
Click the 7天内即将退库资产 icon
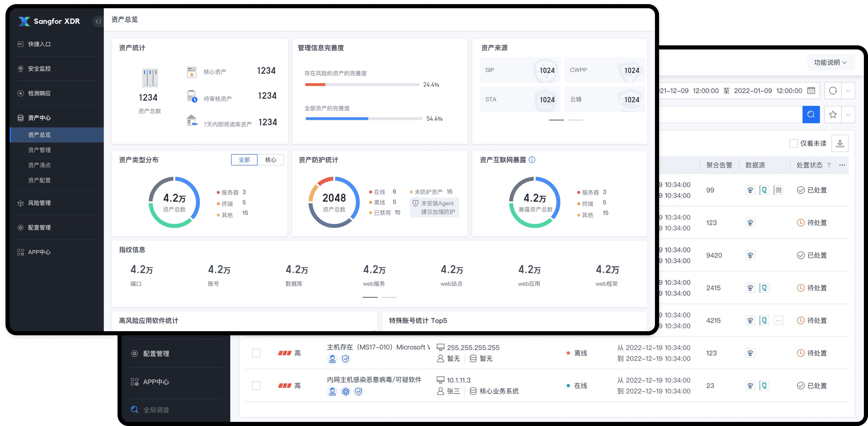pyautogui.click(x=192, y=120)
